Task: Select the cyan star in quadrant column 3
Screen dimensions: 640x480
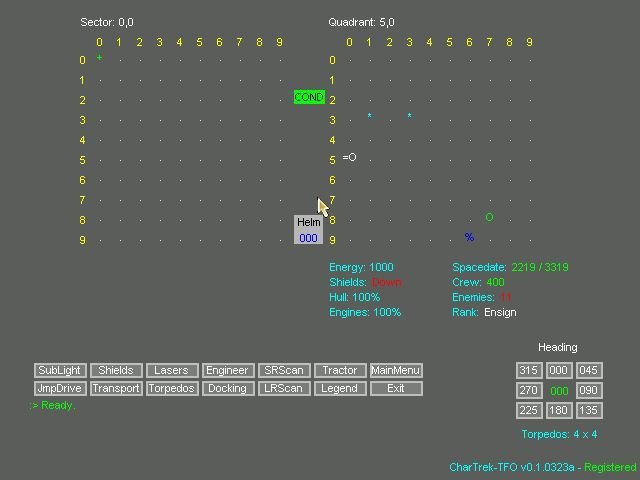Action: (409, 116)
